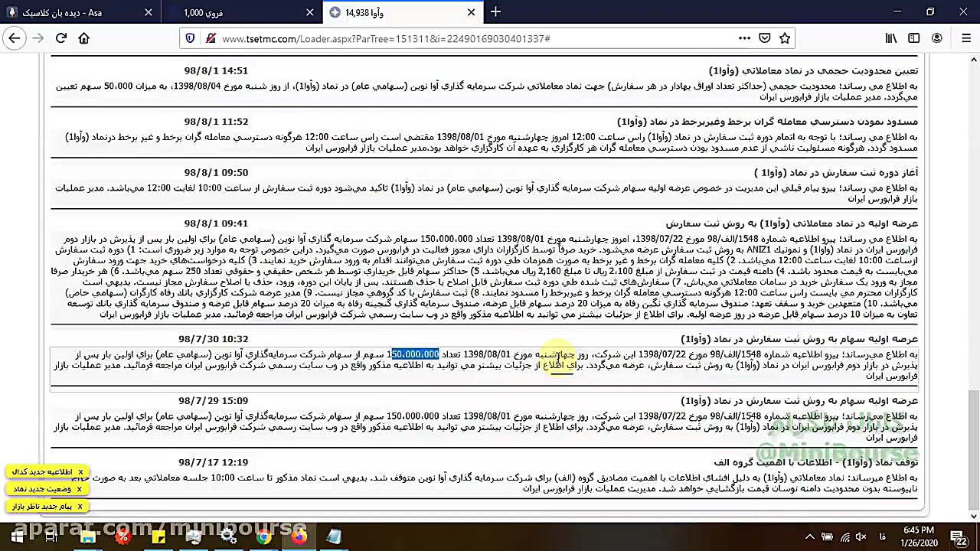Open a new browser tab
980x551 pixels.
[x=495, y=12]
